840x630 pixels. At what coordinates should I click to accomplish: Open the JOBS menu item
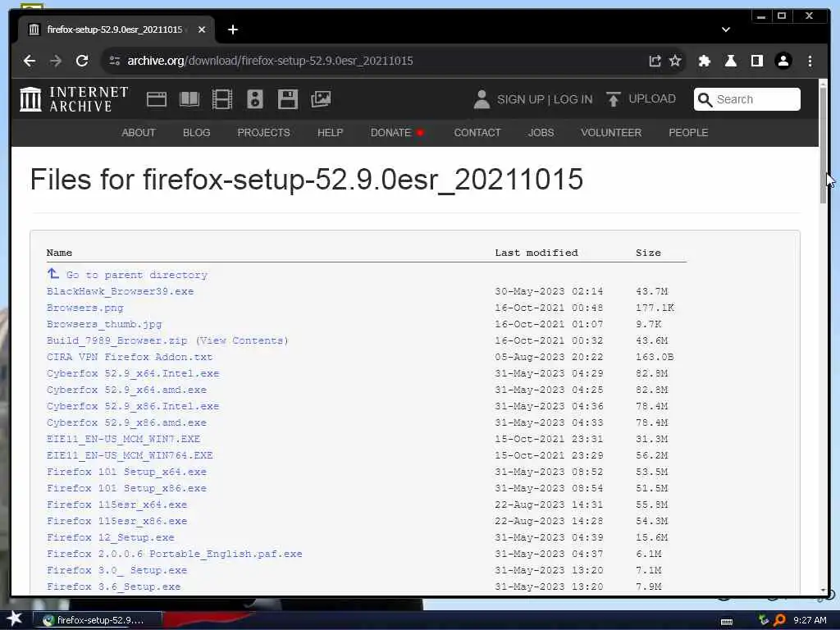pyautogui.click(x=541, y=132)
